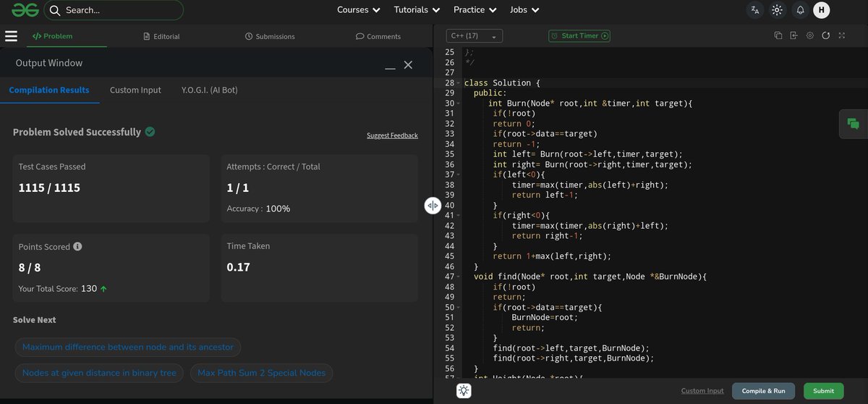Click the Time Taken '0.17' value

(238, 267)
